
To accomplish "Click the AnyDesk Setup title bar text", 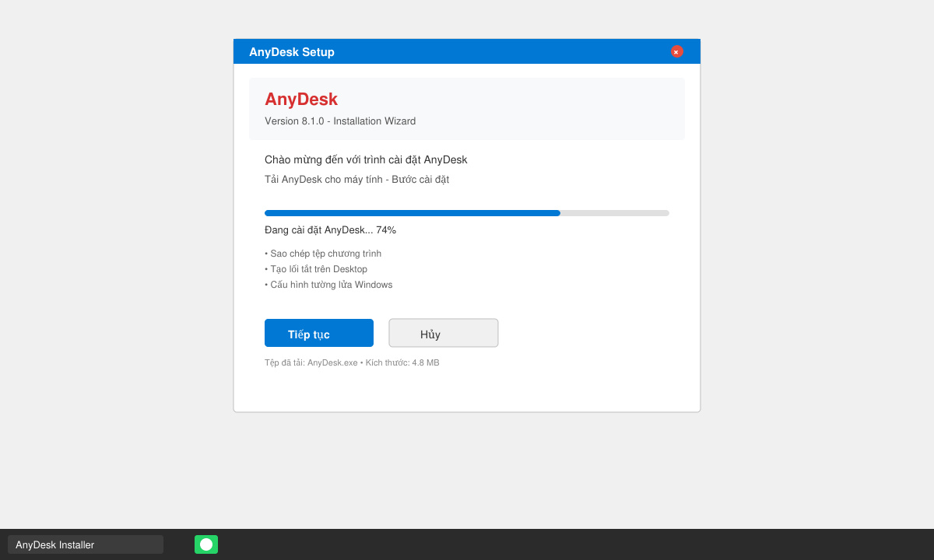I will (292, 52).
